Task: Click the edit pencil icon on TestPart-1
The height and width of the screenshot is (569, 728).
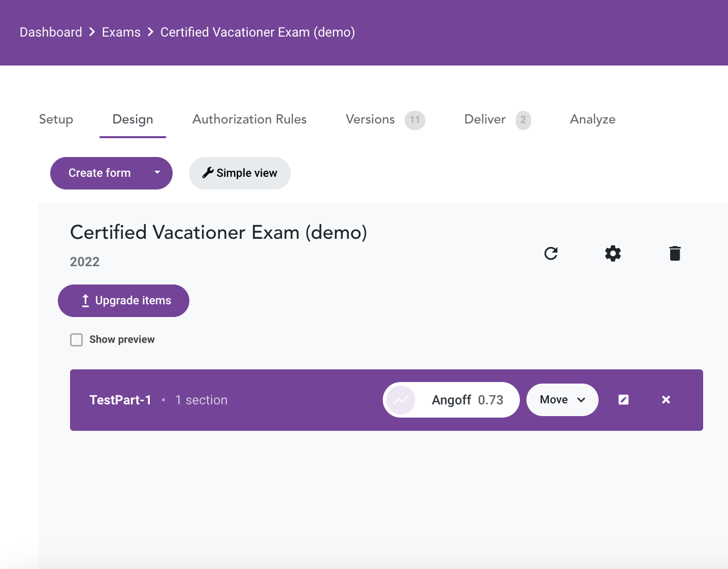Action: click(x=623, y=400)
